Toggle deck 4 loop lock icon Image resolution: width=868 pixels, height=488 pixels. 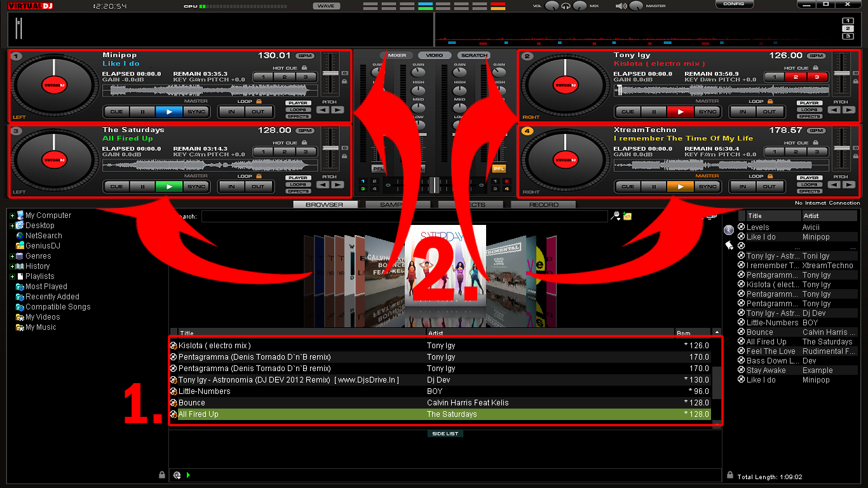click(x=770, y=176)
